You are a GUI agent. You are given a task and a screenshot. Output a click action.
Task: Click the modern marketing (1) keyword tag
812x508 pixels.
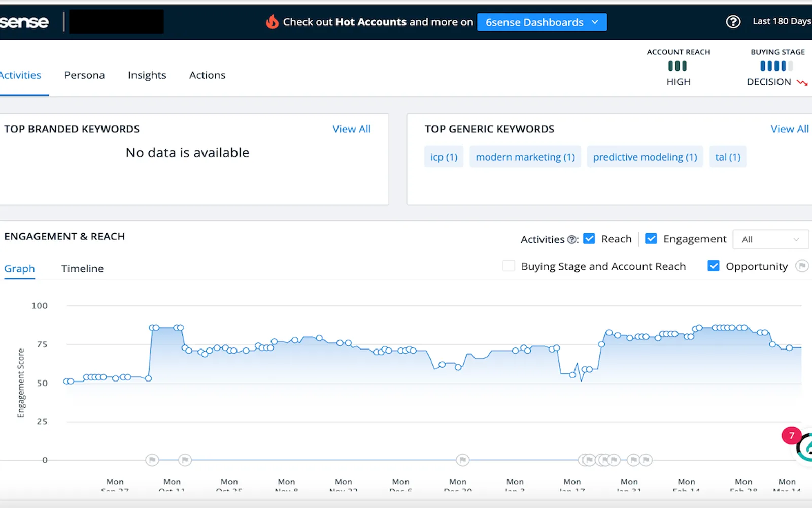(x=525, y=157)
